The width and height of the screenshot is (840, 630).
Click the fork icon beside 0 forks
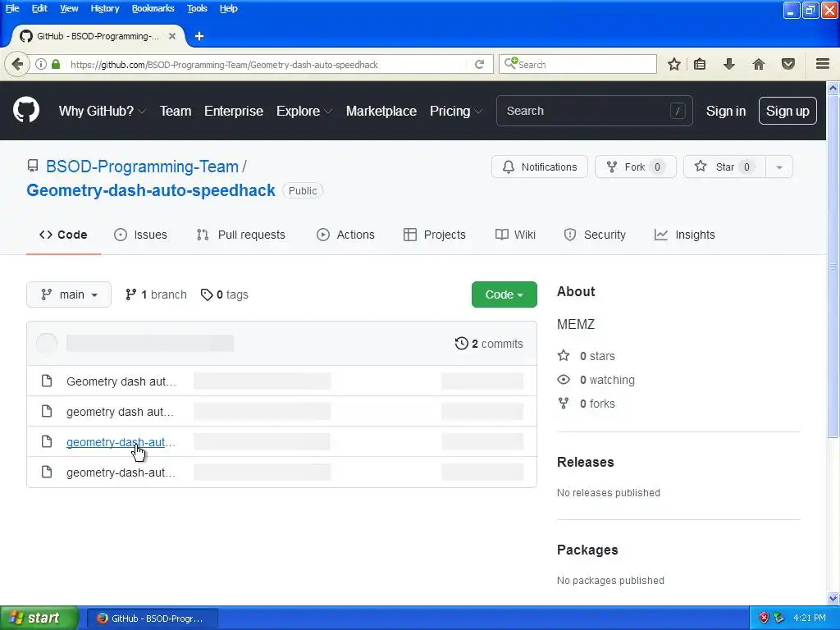click(x=564, y=404)
